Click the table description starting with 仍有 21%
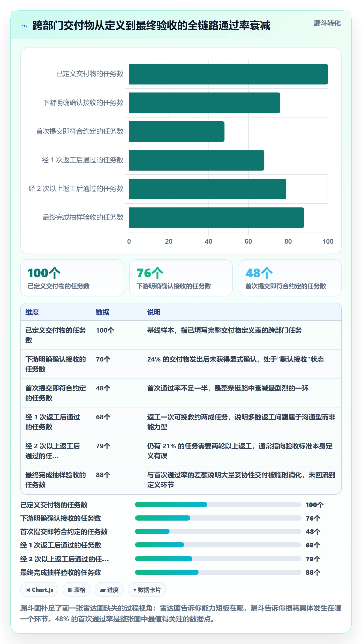 (x=240, y=451)
